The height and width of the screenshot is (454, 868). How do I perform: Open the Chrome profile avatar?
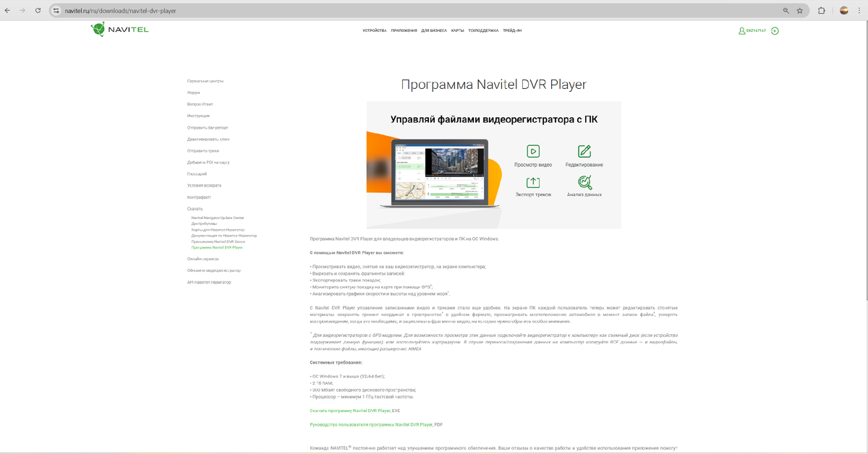844,11
